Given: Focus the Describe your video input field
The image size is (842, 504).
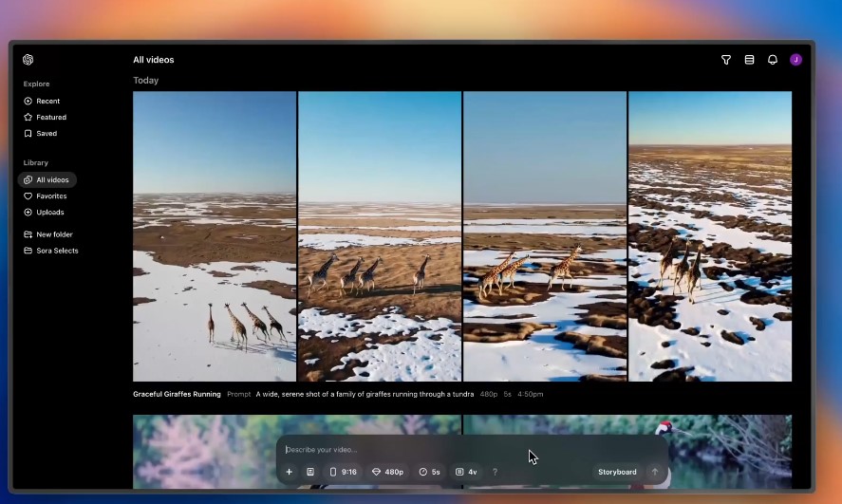Looking at the screenshot, I should click(x=473, y=450).
